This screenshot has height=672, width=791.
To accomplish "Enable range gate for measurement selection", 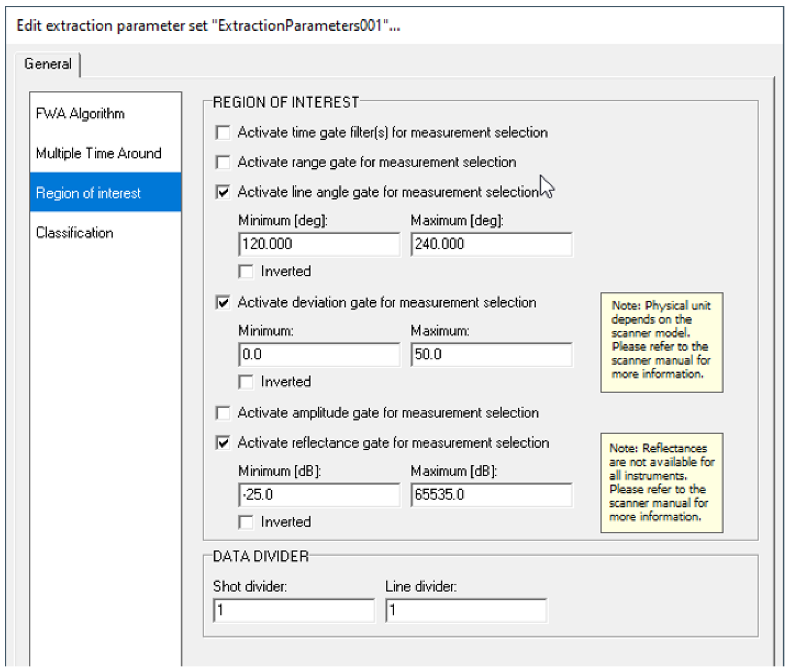I will point(223,162).
